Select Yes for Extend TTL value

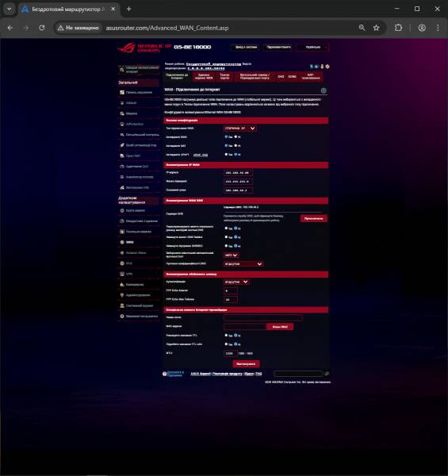click(226, 336)
